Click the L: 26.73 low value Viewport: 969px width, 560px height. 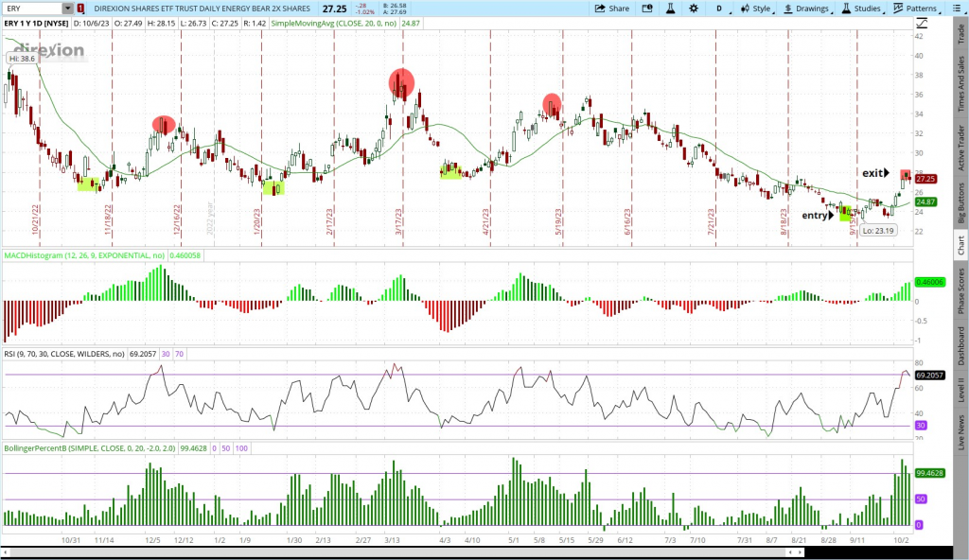(193, 24)
